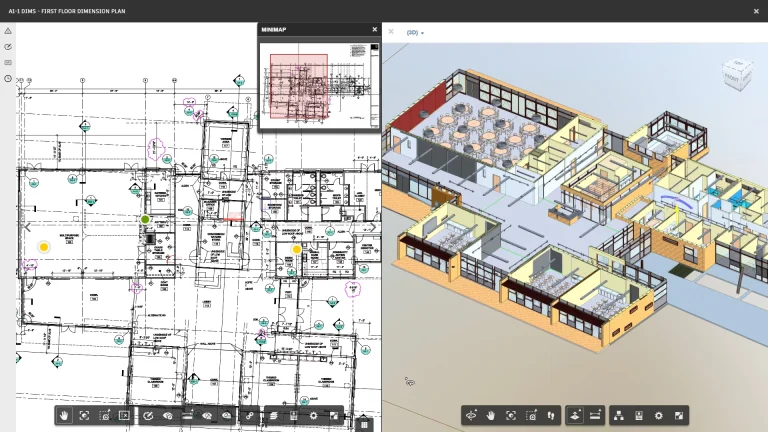Viewport: 768px width, 432px height.
Task: Click the ViewCube in the 3D view
Action: [x=735, y=74]
